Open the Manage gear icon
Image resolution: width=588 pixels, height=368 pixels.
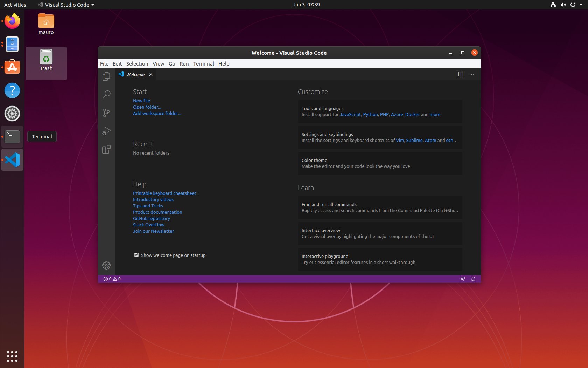(x=106, y=265)
